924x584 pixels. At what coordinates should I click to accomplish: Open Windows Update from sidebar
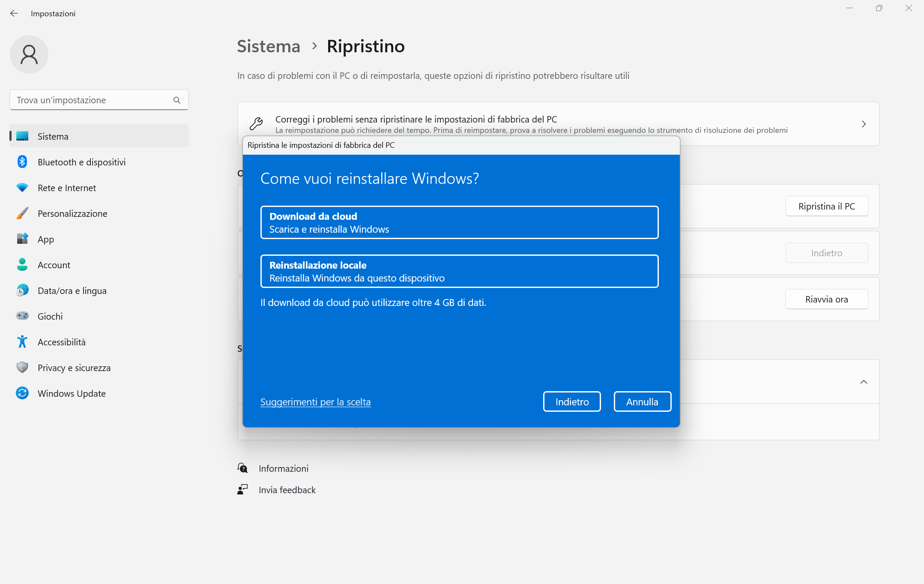point(71,393)
